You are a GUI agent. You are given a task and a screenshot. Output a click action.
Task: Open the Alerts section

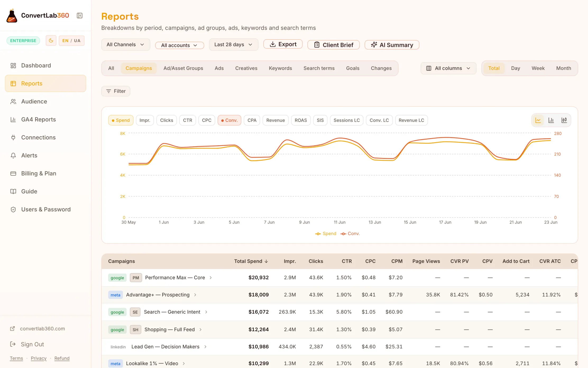pyautogui.click(x=45, y=155)
